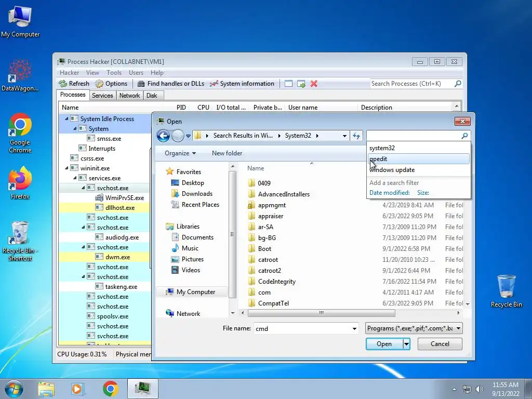The image size is (532, 399).
Task: Choose windows update search suggestion
Action: pos(419,170)
